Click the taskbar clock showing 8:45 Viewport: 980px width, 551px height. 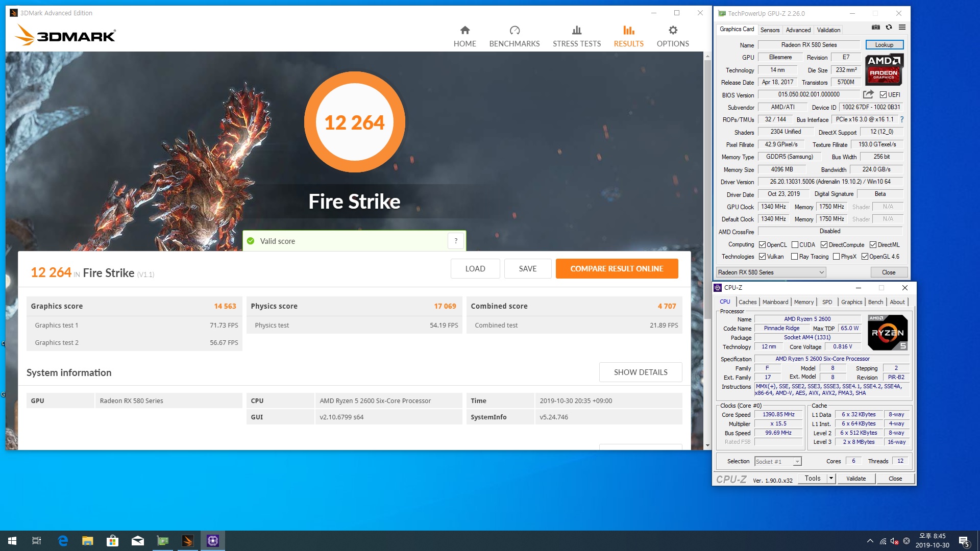pos(932,541)
